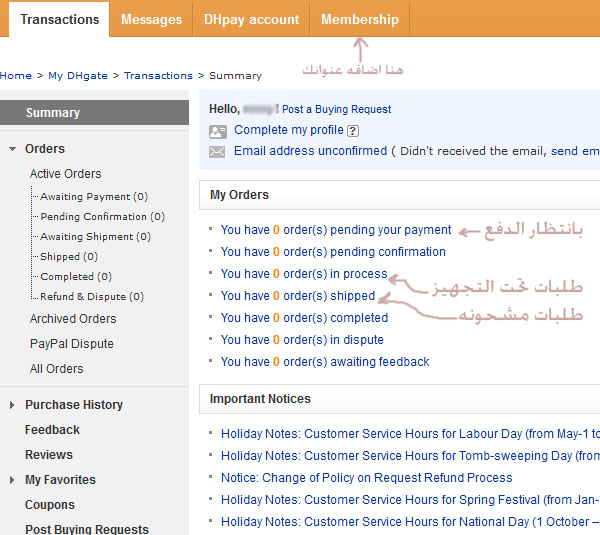Switch to the Messages tab

(151, 19)
